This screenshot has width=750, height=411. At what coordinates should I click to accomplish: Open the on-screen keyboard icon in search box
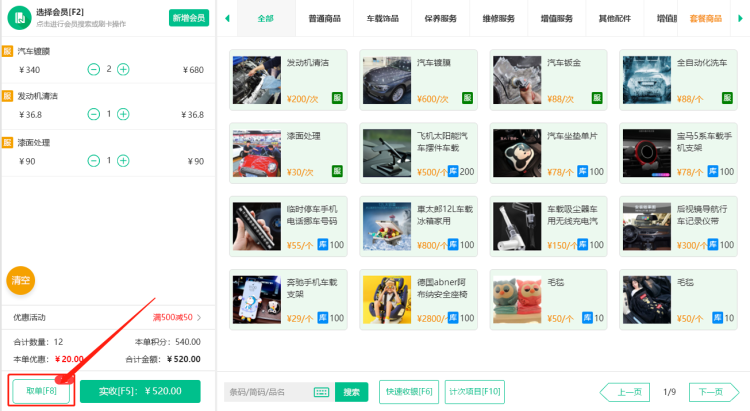pyautogui.click(x=321, y=392)
